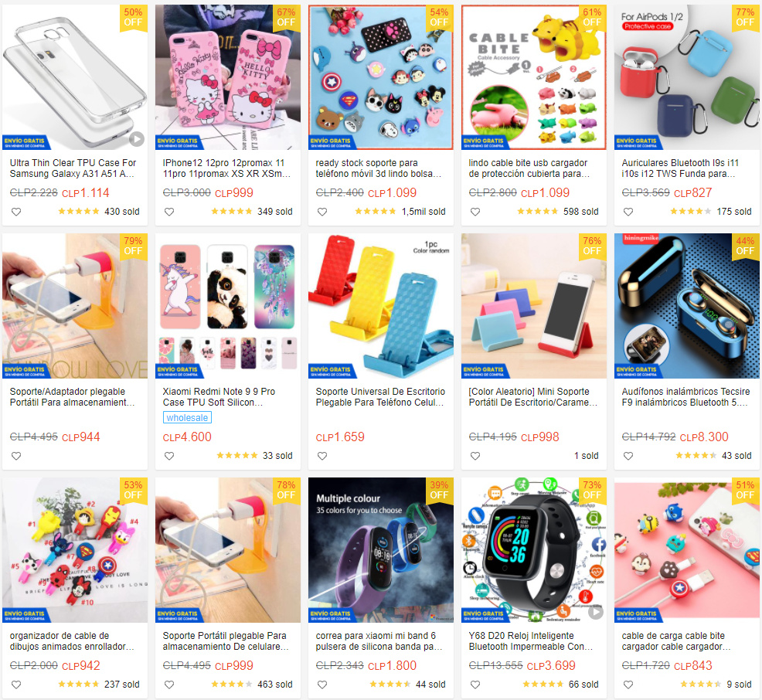Add AirPods Funda listing to wishlist heart
The width and height of the screenshot is (762, 700).
tap(628, 212)
